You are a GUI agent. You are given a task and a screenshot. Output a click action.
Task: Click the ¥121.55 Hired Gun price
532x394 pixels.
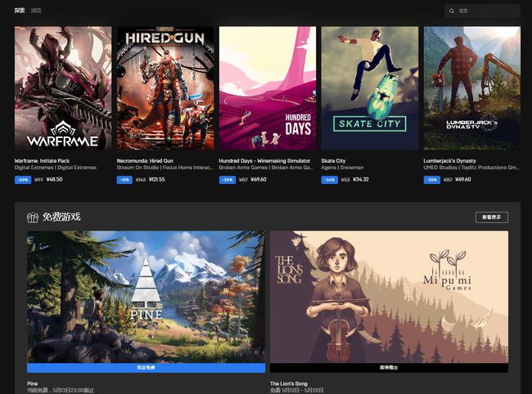pos(157,179)
